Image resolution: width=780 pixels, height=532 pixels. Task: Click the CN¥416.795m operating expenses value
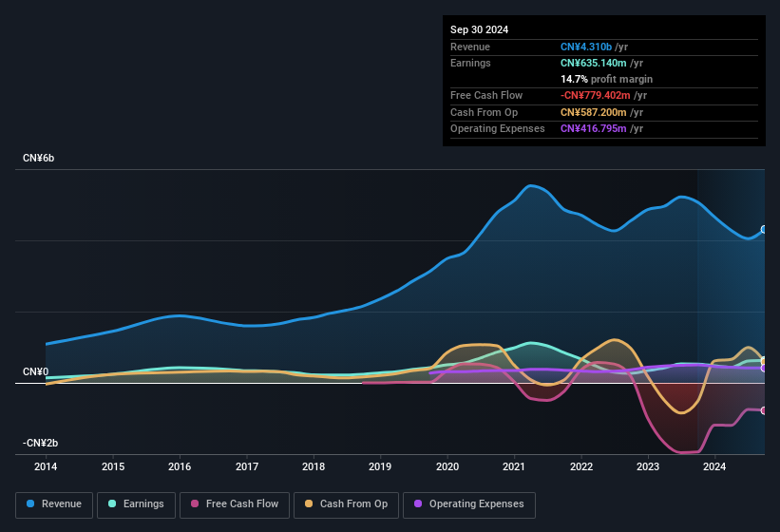tap(594, 129)
